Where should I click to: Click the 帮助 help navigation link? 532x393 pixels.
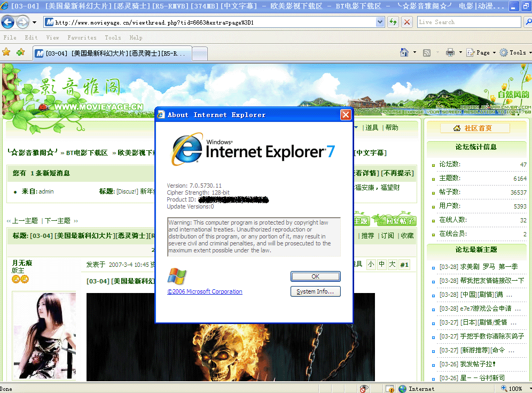(392, 128)
